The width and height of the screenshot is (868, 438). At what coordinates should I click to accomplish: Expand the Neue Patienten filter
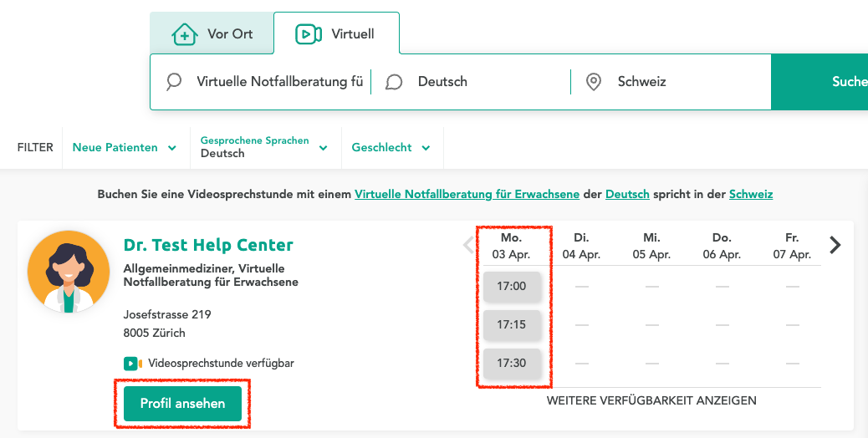[124, 148]
